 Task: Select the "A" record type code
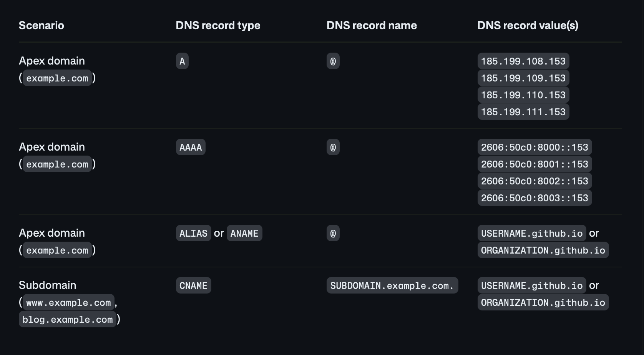182,61
